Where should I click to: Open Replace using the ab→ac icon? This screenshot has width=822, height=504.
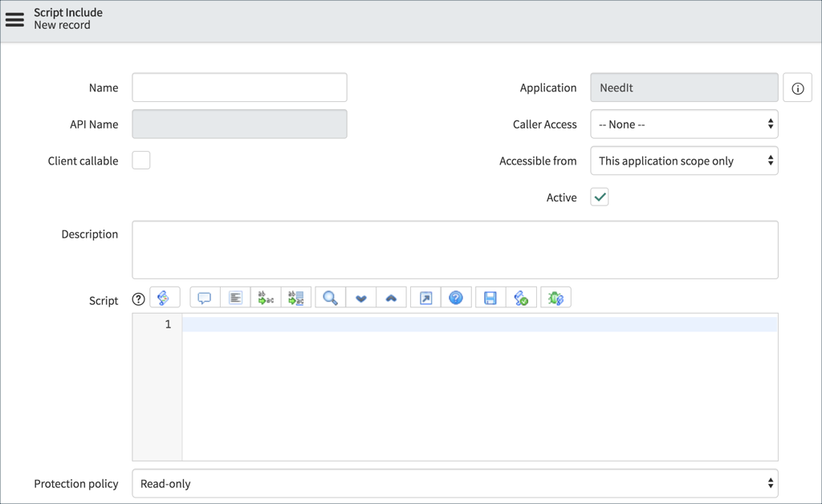265,297
